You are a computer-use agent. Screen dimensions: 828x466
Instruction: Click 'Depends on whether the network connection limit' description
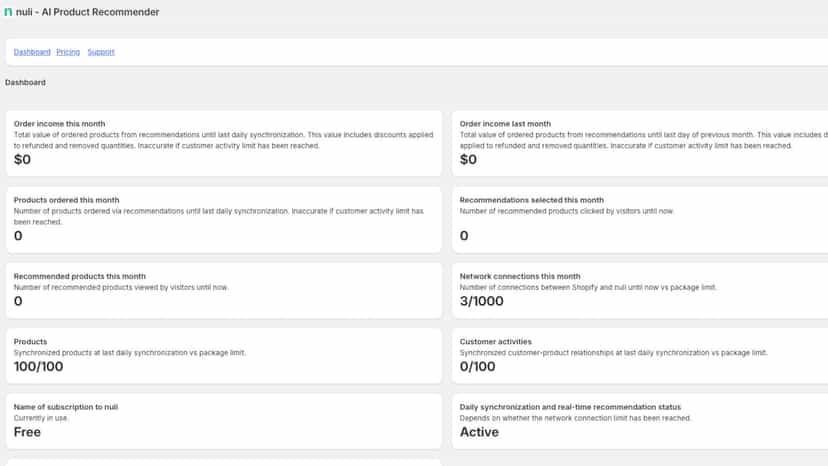coord(576,418)
